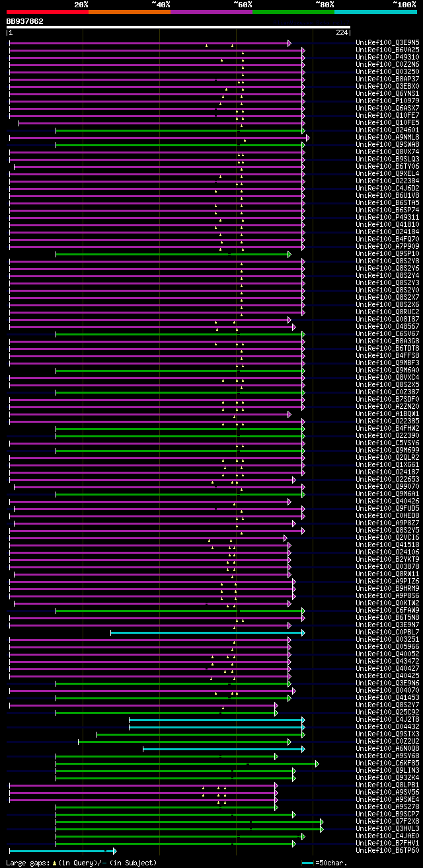Select hit label UniRef100_Q43472
The image size is (423, 868).
coord(387,661)
